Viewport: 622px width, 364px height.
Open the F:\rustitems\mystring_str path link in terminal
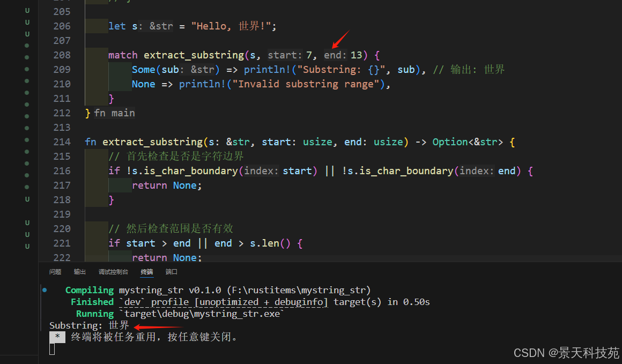[299, 290]
